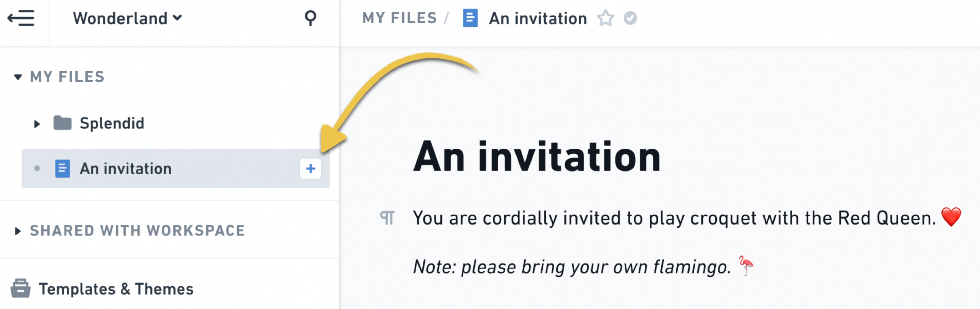This screenshot has height=309, width=980.
Task: Click the verified checkmark badge next to title
Action: [x=631, y=18]
